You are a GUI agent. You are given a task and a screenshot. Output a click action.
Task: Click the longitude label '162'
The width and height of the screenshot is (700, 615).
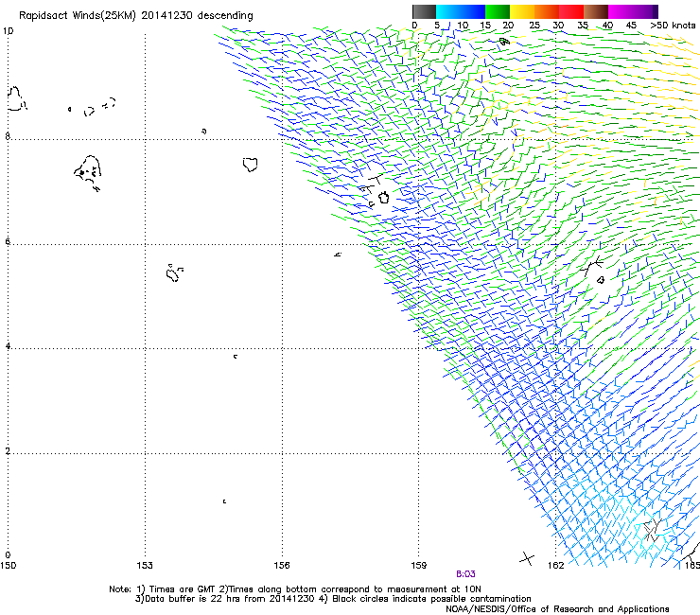tap(556, 566)
